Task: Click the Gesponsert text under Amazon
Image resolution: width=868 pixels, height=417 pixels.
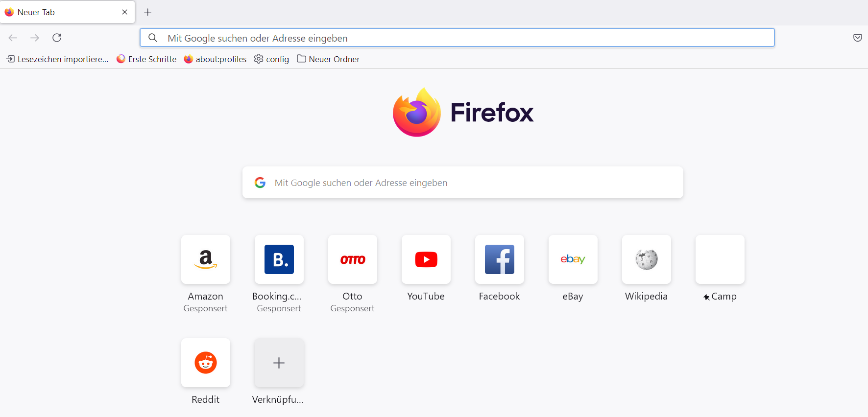Action: point(206,308)
